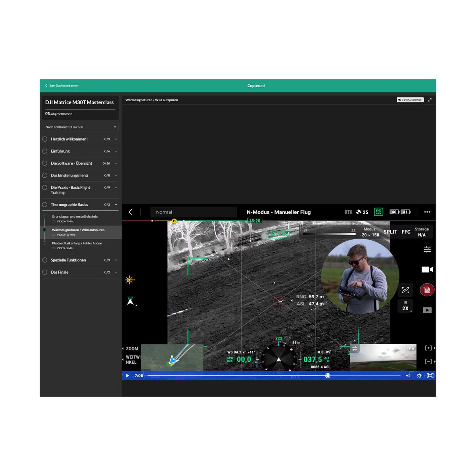476x476 pixels.
Task: Click the three-dot menu in the flight view
Action: coord(427,212)
